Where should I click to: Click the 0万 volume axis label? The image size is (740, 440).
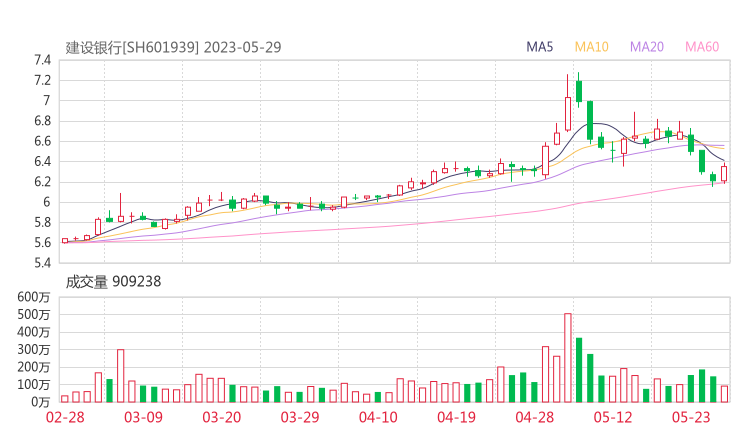click(40, 402)
